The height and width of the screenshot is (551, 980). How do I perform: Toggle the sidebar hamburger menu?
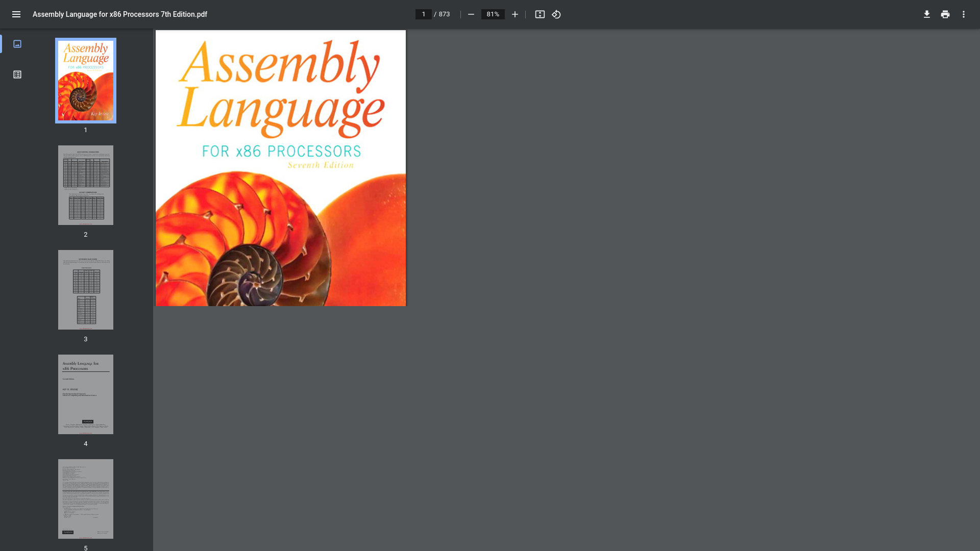[16, 14]
